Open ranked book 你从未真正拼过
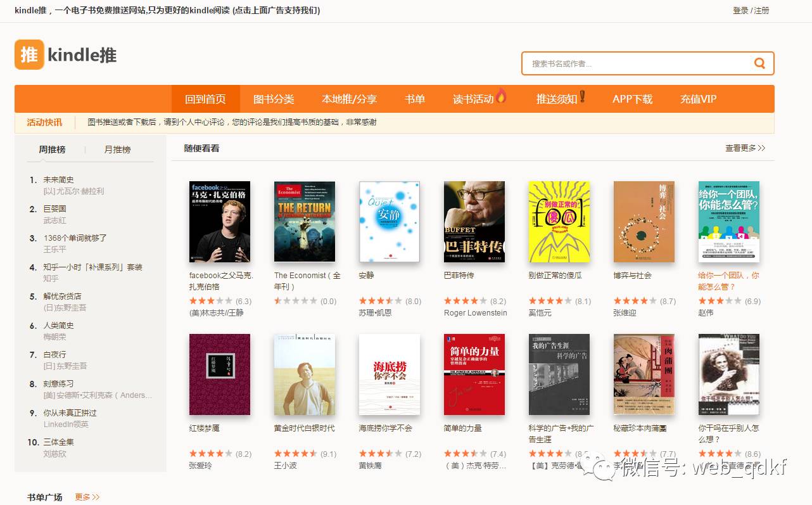This screenshot has width=812, height=505. (70, 413)
